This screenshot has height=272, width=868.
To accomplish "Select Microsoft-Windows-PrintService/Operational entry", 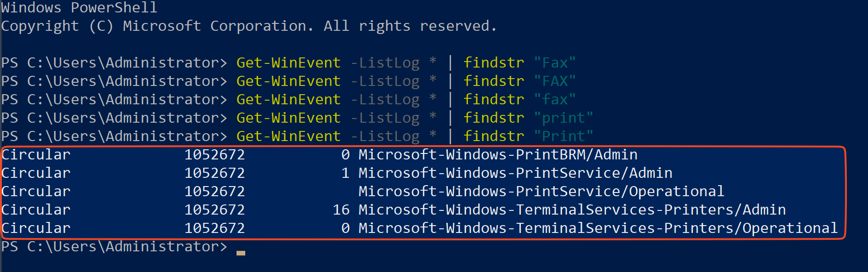I will click(541, 192).
